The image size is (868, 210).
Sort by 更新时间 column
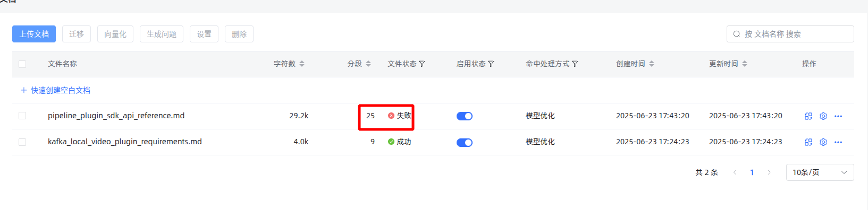[745, 64]
